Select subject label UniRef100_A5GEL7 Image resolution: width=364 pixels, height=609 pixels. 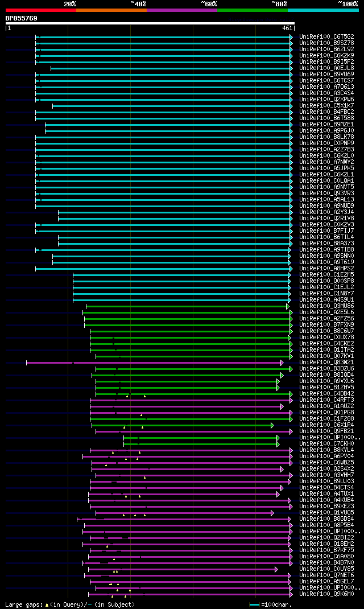(326, 582)
